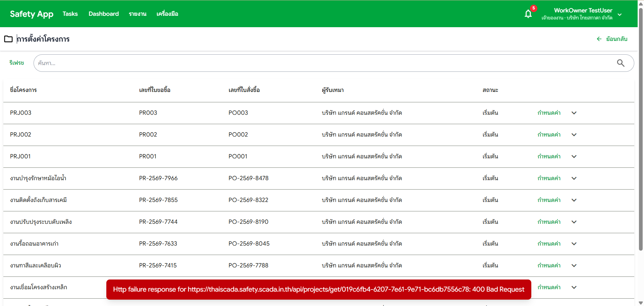Viewport: 644px width, 306px height.
Task: Click กำหนดค่า for project PRJ003
Action: [x=549, y=113]
